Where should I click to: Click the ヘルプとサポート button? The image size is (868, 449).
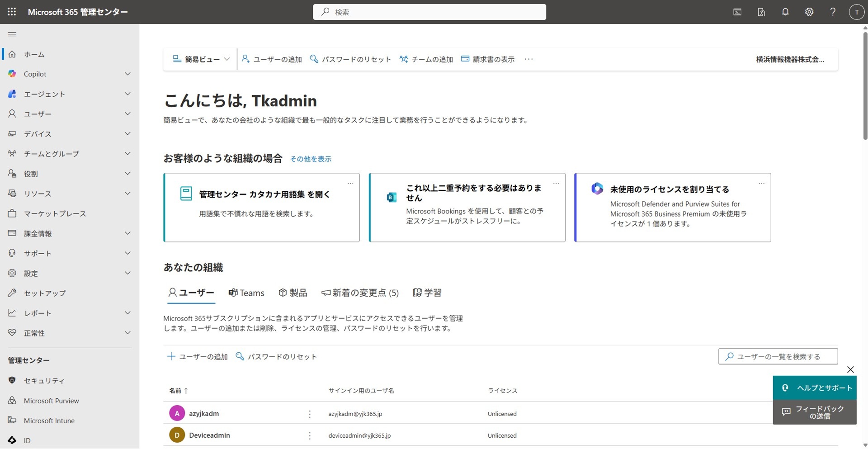click(x=815, y=388)
